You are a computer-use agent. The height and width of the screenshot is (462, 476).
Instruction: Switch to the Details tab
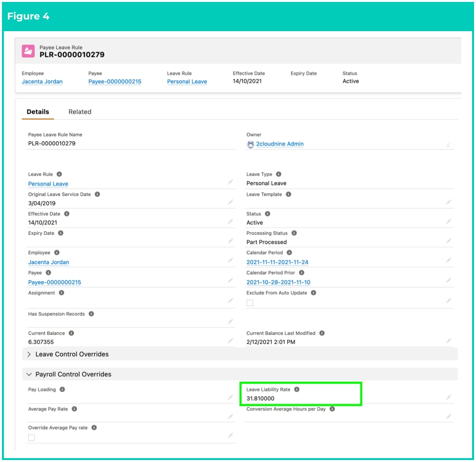tap(38, 112)
